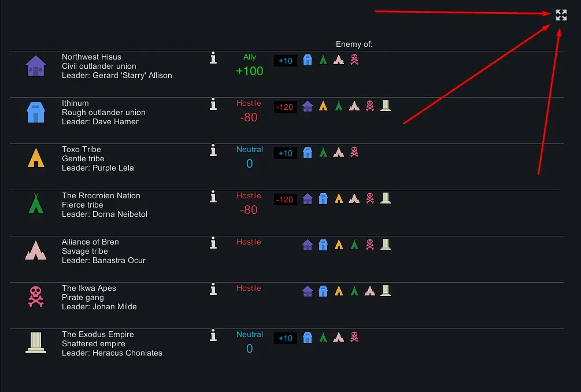View info for The Rrocroien Nation
The height and width of the screenshot is (392, 581).
coord(213,197)
